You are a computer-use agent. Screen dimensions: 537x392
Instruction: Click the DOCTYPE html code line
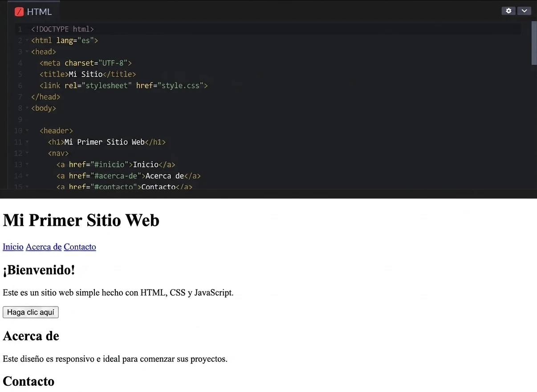click(62, 29)
